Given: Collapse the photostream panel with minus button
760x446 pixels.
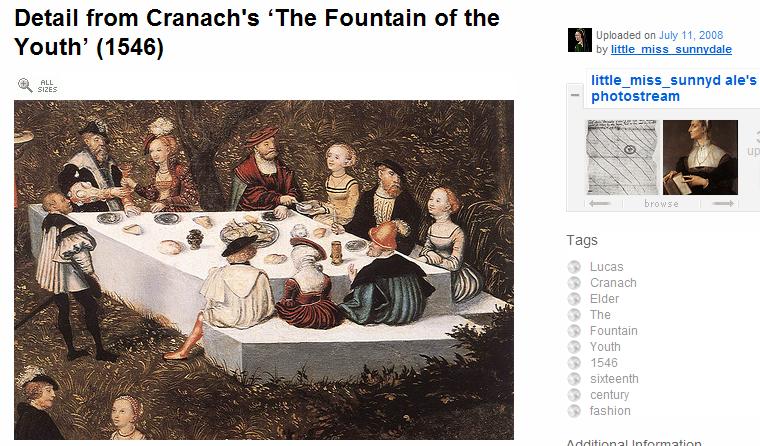Looking at the screenshot, I should coord(575,96).
